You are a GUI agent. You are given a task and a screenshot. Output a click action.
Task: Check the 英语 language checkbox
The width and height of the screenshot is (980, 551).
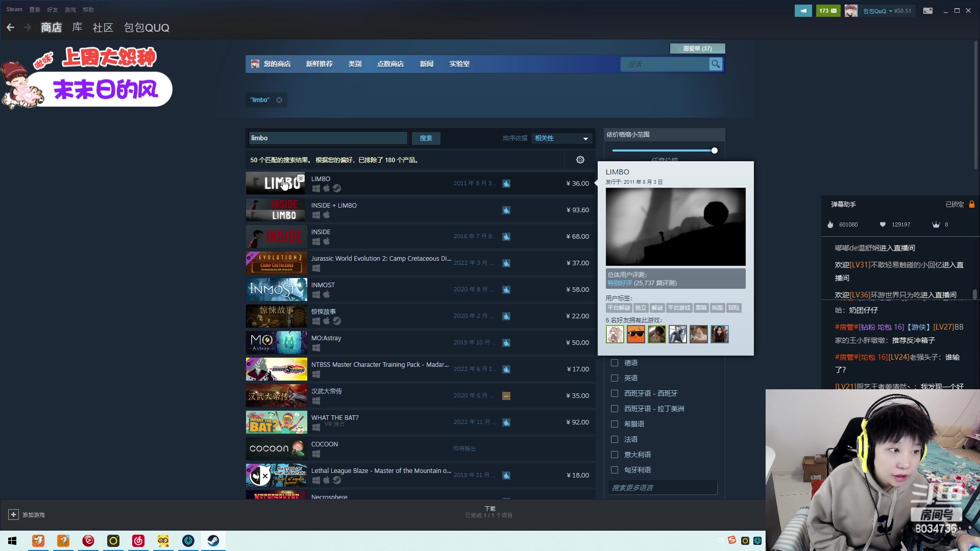coord(615,379)
